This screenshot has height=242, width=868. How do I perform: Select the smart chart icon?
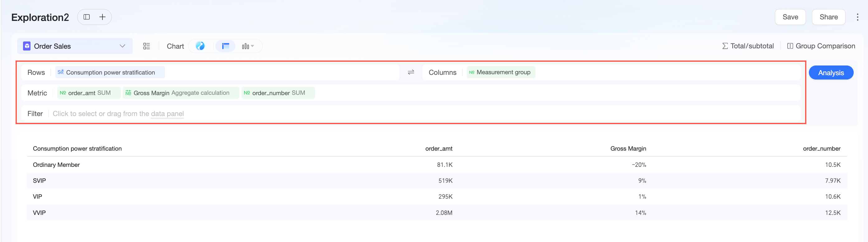click(x=200, y=46)
